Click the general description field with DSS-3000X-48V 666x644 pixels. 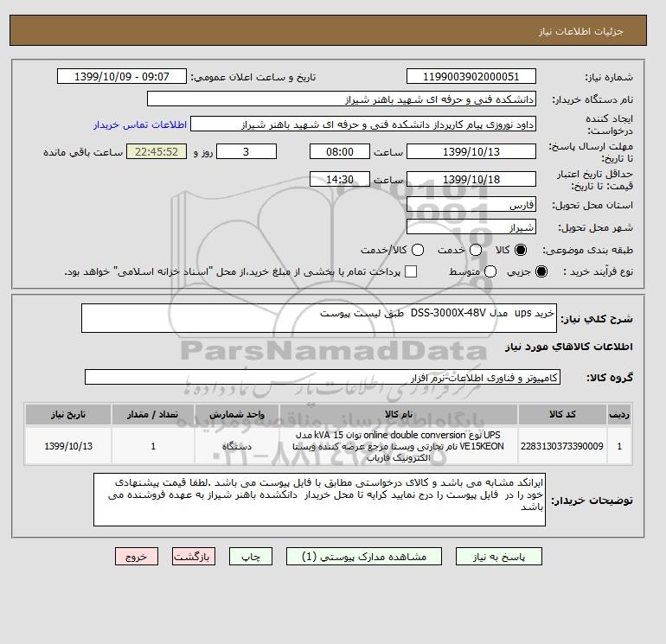pos(319,318)
